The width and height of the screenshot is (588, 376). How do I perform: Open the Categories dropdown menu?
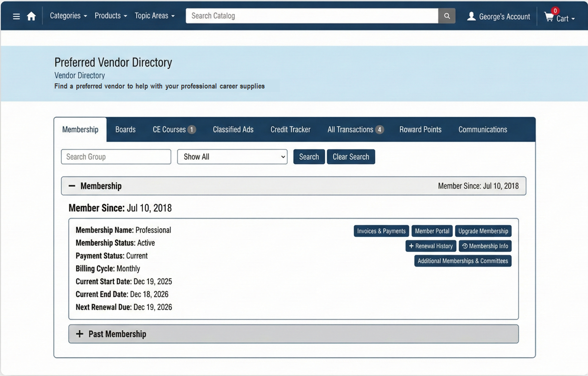pyautogui.click(x=68, y=16)
